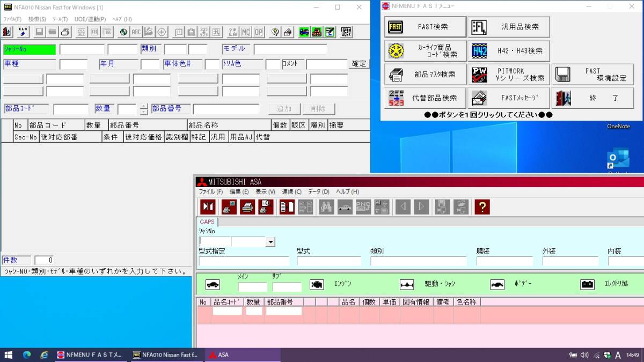Click the FAST検索 button in NFMENU
The width and height of the screenshot is (644, 362).
pos(425,27)
